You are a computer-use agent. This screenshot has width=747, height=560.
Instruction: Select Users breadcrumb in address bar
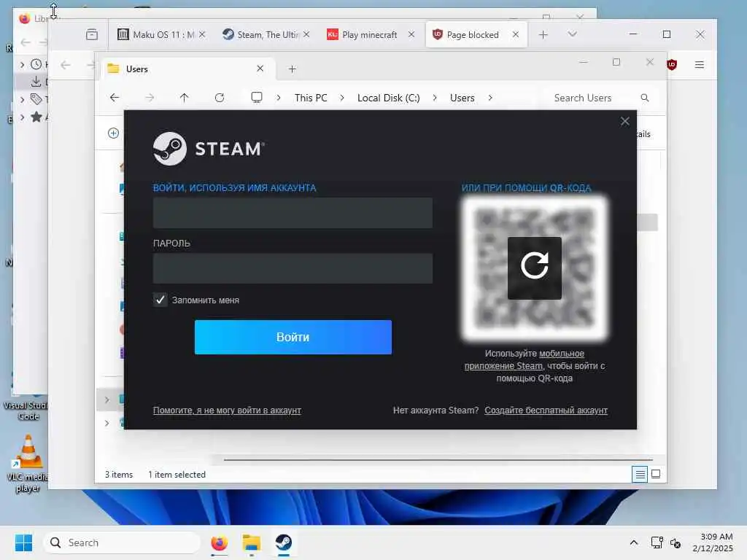click(462, 98)
